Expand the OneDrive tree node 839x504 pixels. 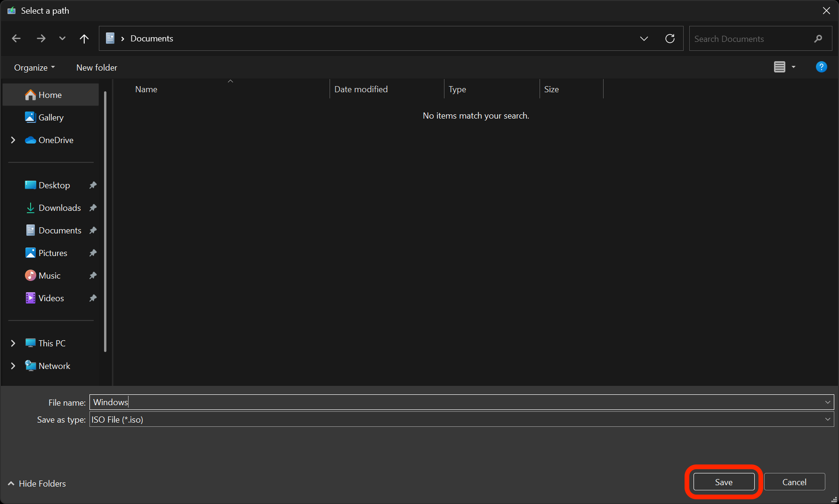click(13, 140)
